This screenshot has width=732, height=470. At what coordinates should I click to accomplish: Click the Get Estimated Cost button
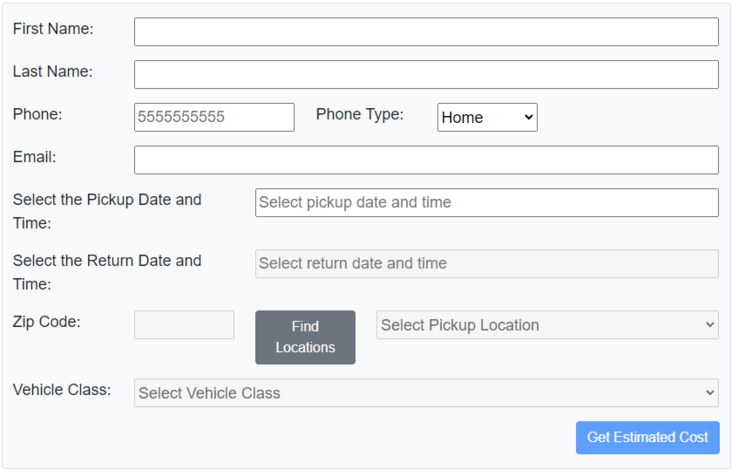click(x=648, y=437)
